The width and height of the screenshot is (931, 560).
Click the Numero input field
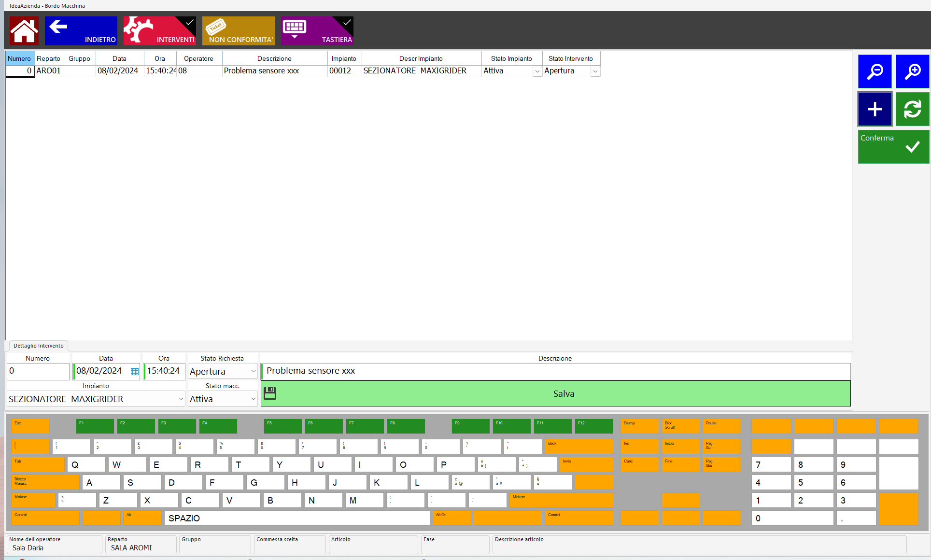(x=38, y=371)
